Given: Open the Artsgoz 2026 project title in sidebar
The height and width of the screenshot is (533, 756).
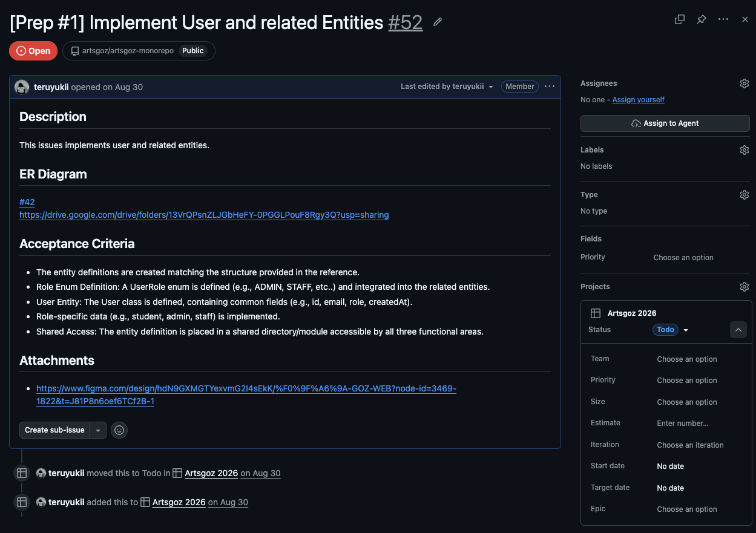Looking at the screenshot, I should tap(632, 313).
